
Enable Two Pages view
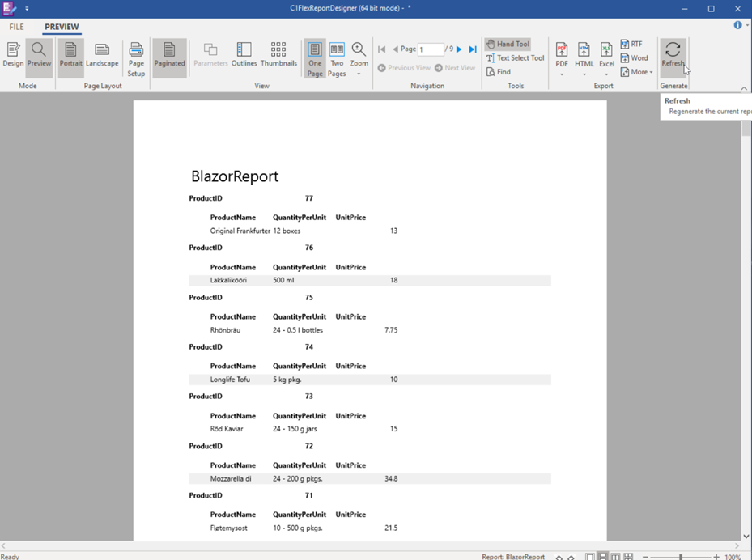[337, 57]
